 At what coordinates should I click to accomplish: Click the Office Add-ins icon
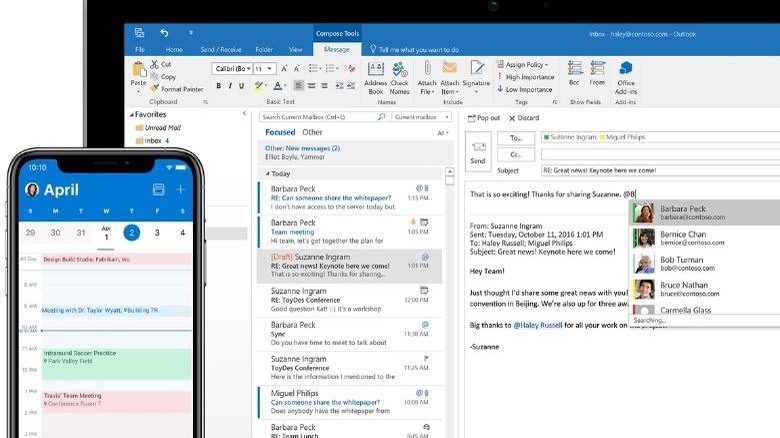coord(626,74)
